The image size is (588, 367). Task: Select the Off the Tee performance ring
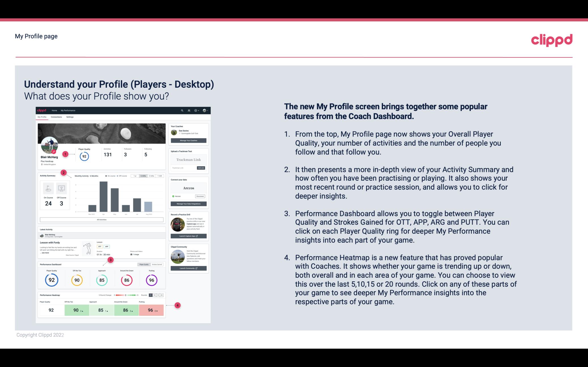[x=77, y=279]
